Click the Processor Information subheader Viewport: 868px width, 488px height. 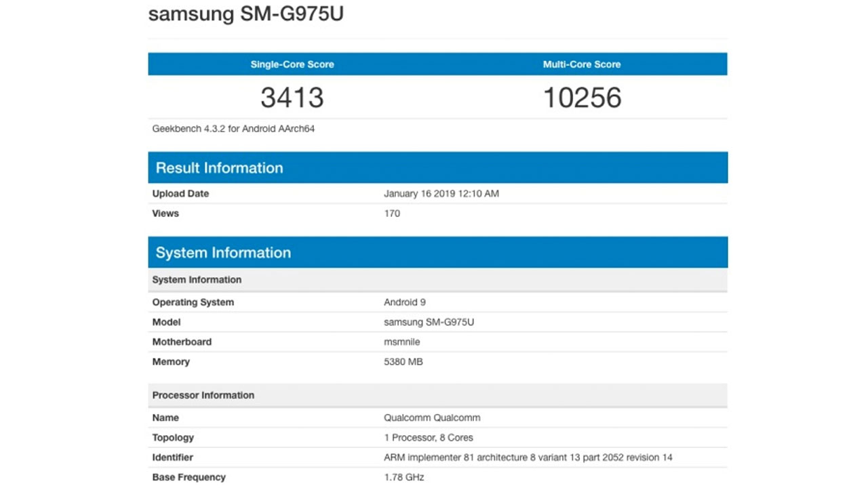coord(438,395)
